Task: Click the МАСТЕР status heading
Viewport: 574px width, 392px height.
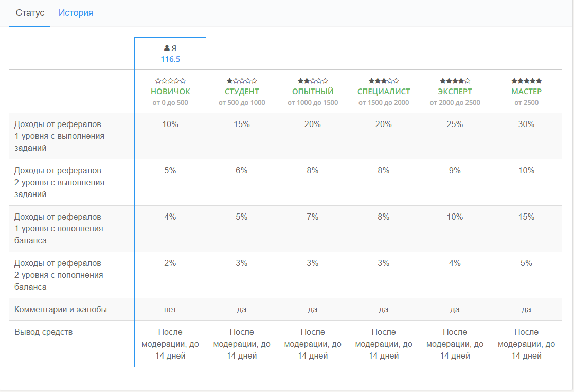Action: click(x=526, y=92)
